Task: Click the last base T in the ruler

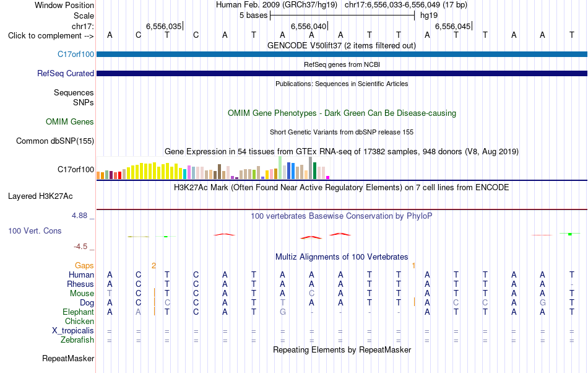Action: (x=571, y=35)
